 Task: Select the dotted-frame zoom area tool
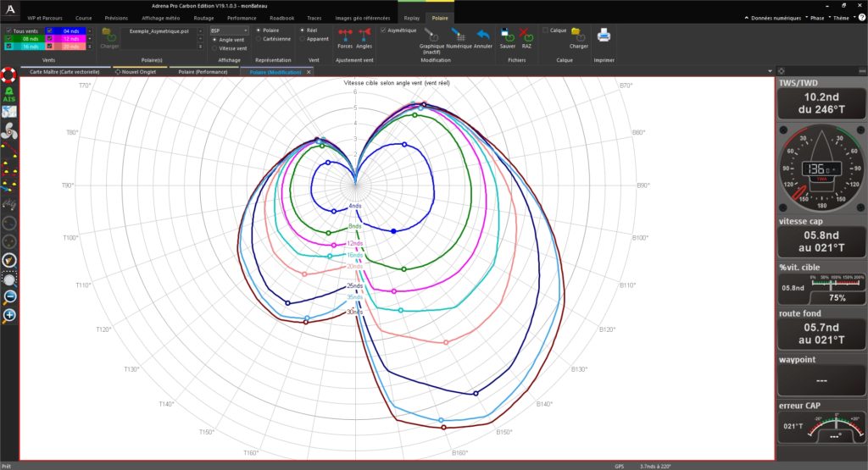pos(9,279)
